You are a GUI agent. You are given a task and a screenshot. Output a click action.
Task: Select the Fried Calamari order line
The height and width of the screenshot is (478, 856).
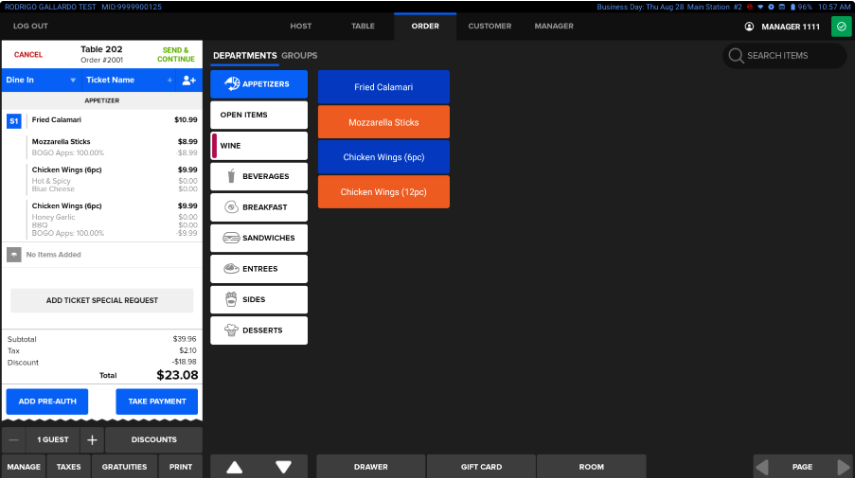114,120
